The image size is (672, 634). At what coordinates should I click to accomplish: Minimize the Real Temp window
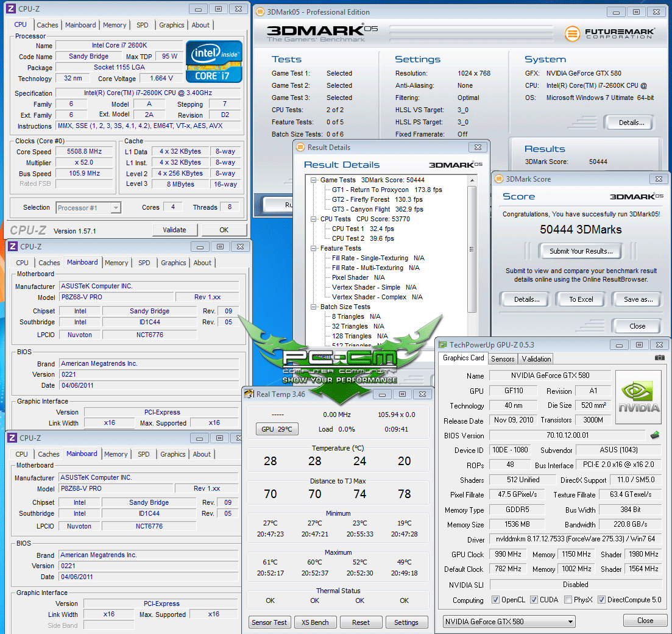point(382,394)
